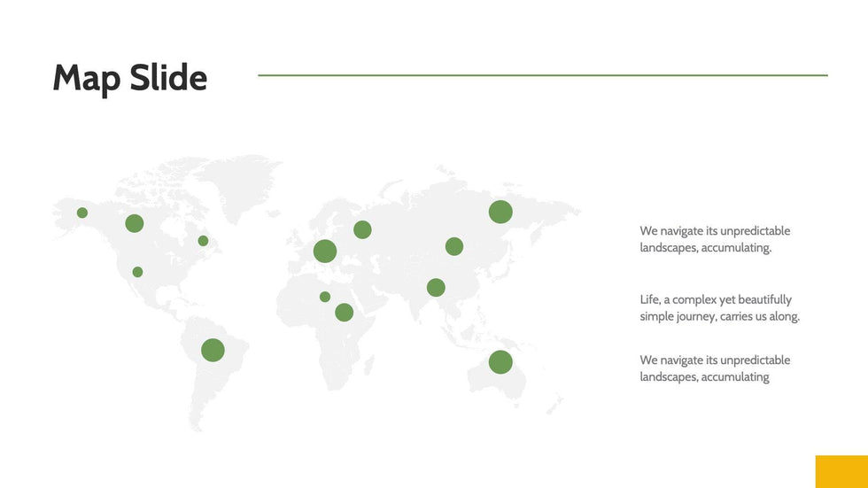Click the large green dot on Australia
Screen dimensions: 868x488
pos(500,362)
